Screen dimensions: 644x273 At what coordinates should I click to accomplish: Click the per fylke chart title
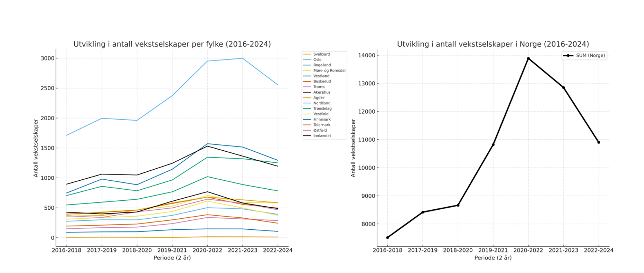172,44
